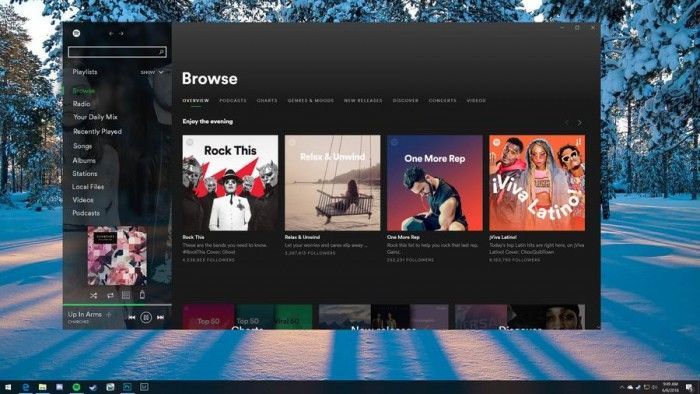Switch to the Charts tab
The image size is (700, 394).
point(267,100)
